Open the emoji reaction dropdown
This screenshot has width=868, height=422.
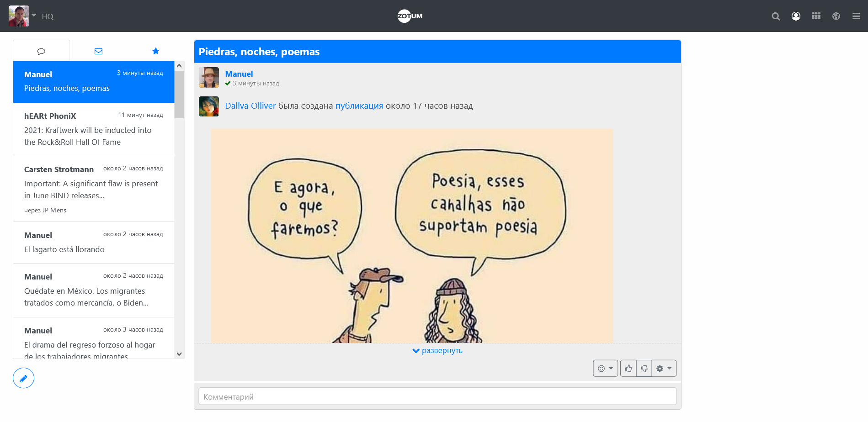[x=605, y=368]
